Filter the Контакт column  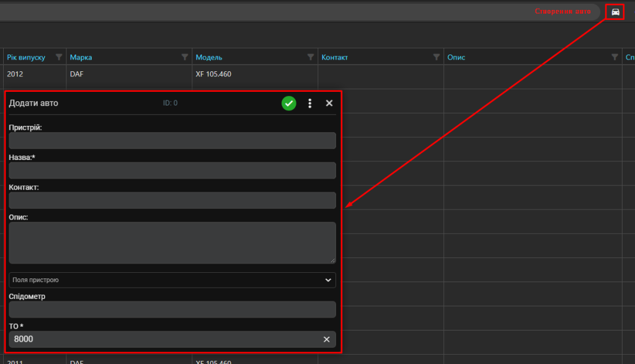pyautogui.click(x=436, y=57)
